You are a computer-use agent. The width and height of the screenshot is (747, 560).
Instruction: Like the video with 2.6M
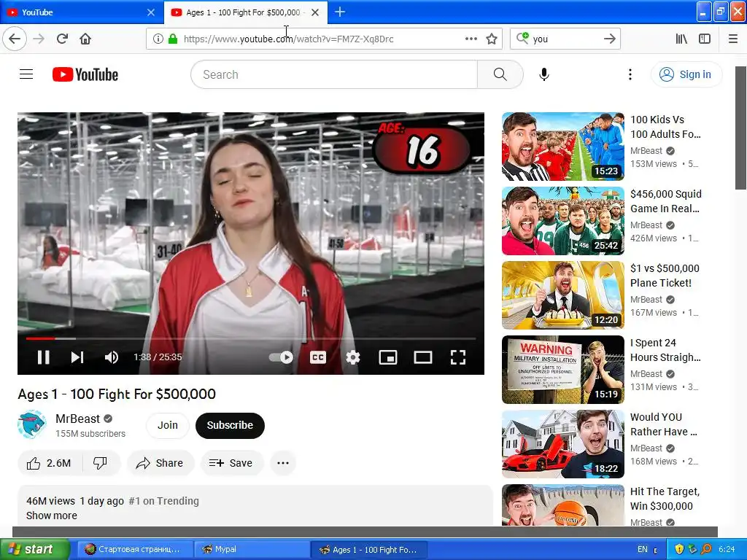pyautogui.click(x=50, y=463)
